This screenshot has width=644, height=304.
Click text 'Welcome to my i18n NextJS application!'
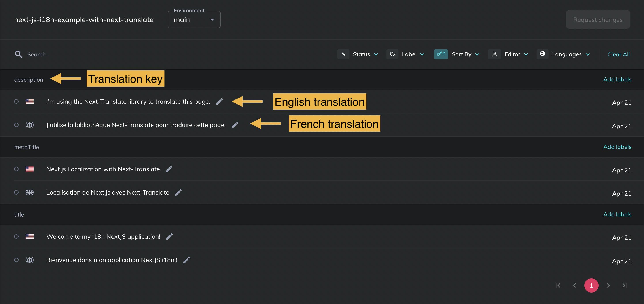coord(104,236)
